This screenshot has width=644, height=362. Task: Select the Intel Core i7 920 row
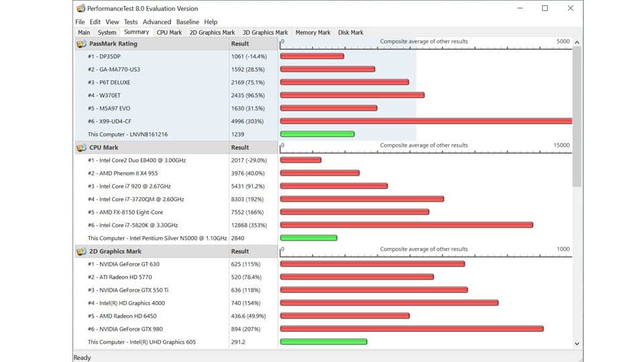pyautogui.click(x=323, y=186)
